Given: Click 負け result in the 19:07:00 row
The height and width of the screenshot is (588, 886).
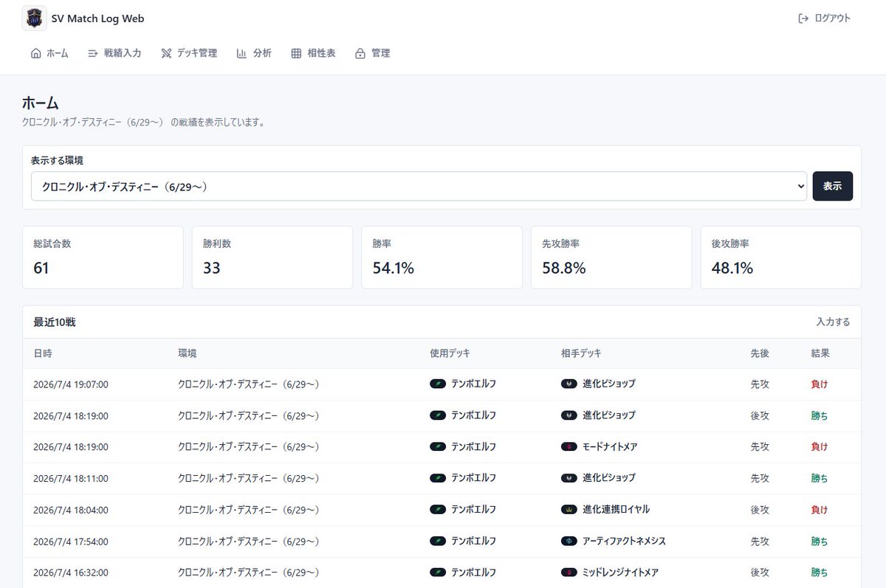Looking at the screenshot, I should 820,384.
